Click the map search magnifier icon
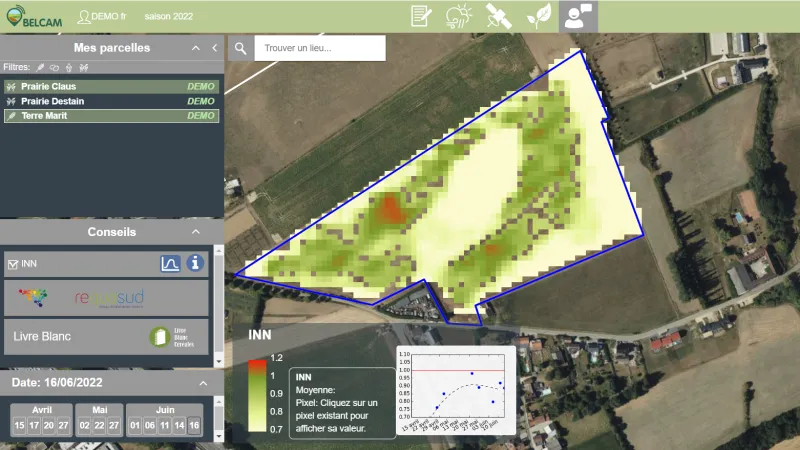This screenshot has width=800, height=450. click(x=240, y=48)
